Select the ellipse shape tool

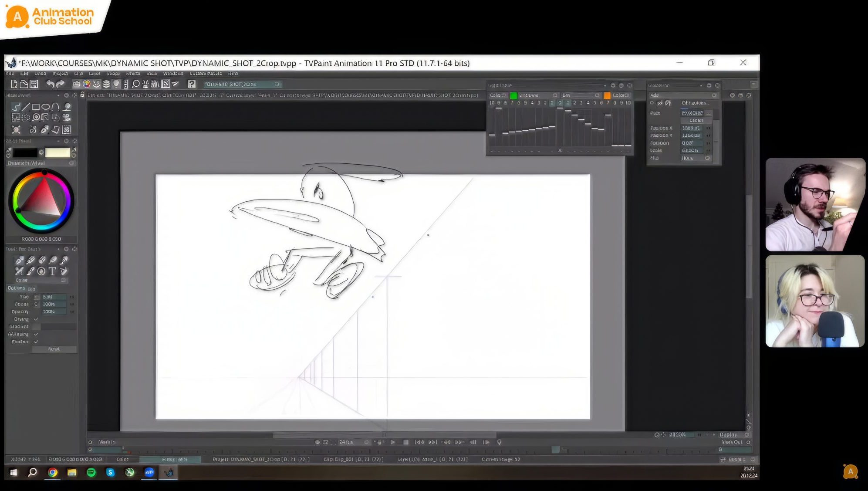coord(45,107)
